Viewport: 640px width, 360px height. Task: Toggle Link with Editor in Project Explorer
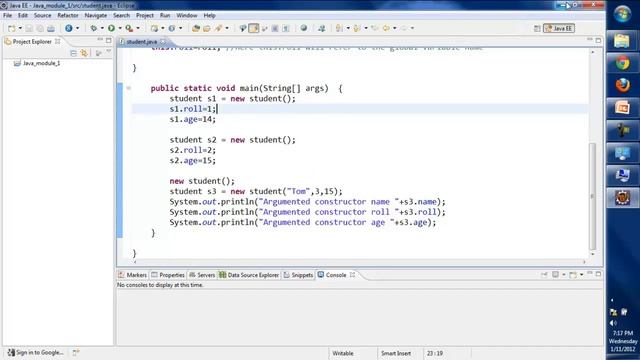[84, 53]
